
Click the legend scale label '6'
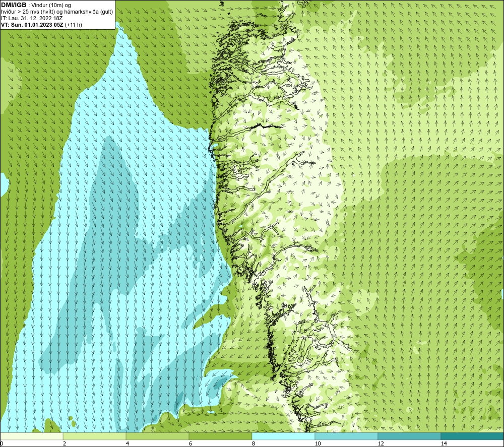[191, 443]
